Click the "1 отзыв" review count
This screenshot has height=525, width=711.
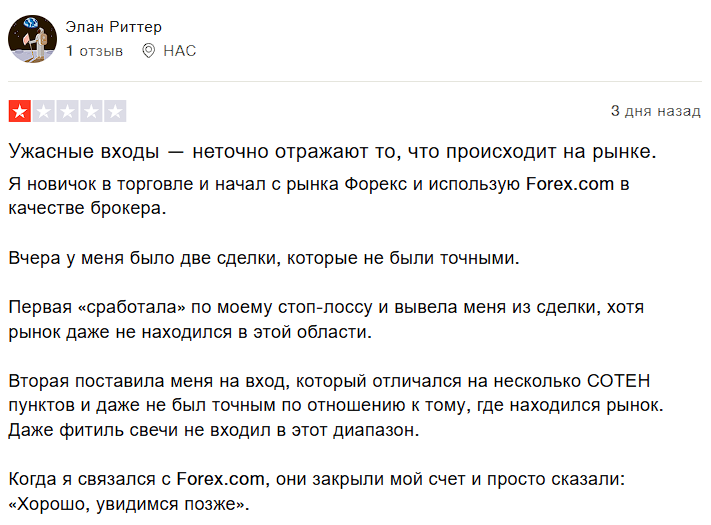[x=94, y=50]
